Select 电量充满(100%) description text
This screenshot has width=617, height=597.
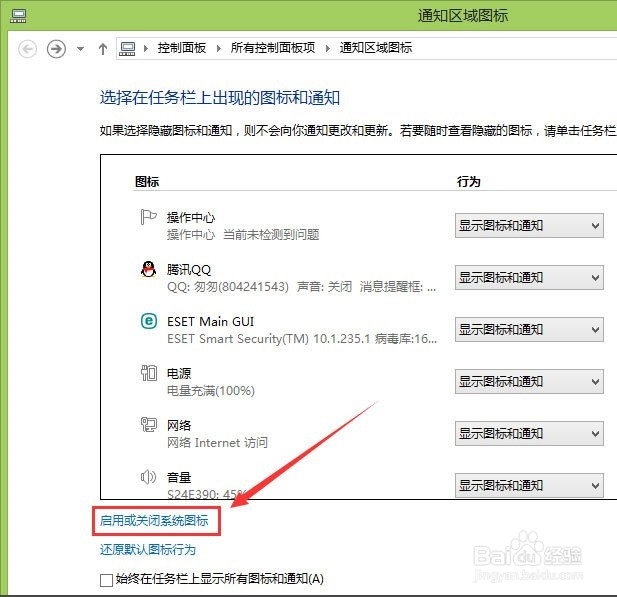[211, 391]
